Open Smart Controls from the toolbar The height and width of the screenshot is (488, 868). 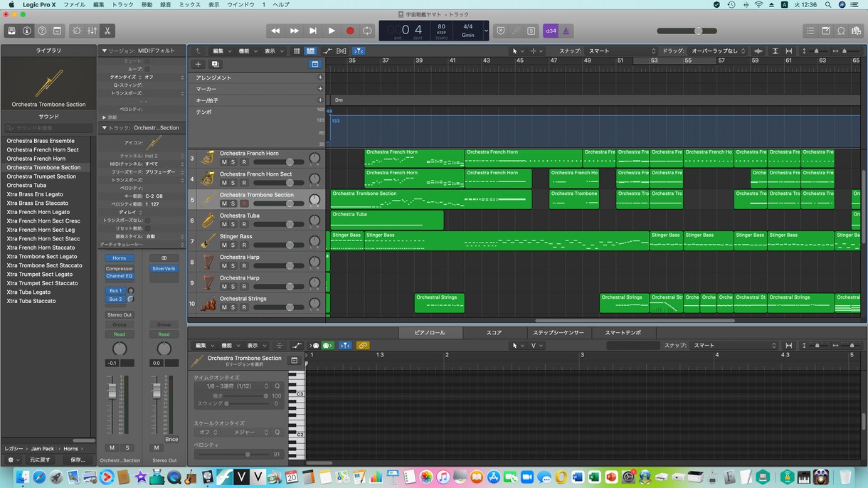[x=77, y=31]
